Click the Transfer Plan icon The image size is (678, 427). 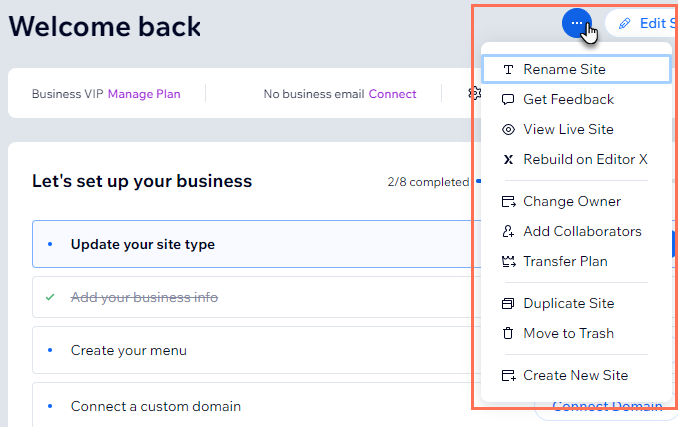pos(508,261)
